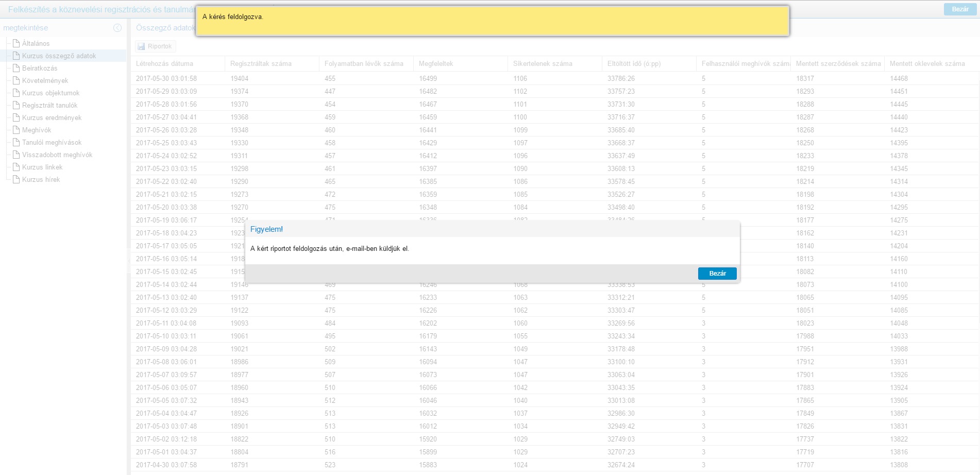
Task: Click the Általános page icon
Action: coord(16,43)
